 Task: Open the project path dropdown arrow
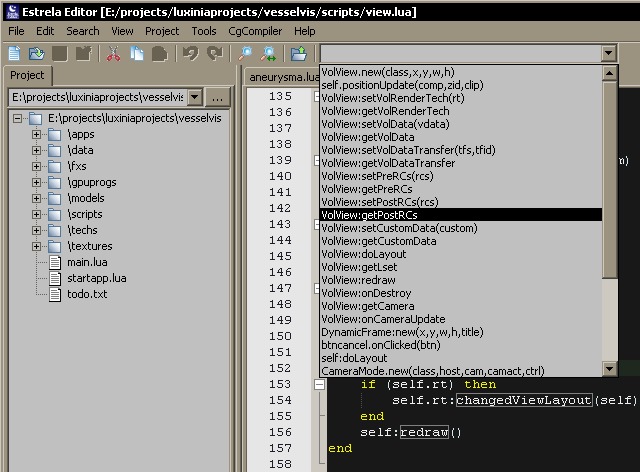pos(194,97)
